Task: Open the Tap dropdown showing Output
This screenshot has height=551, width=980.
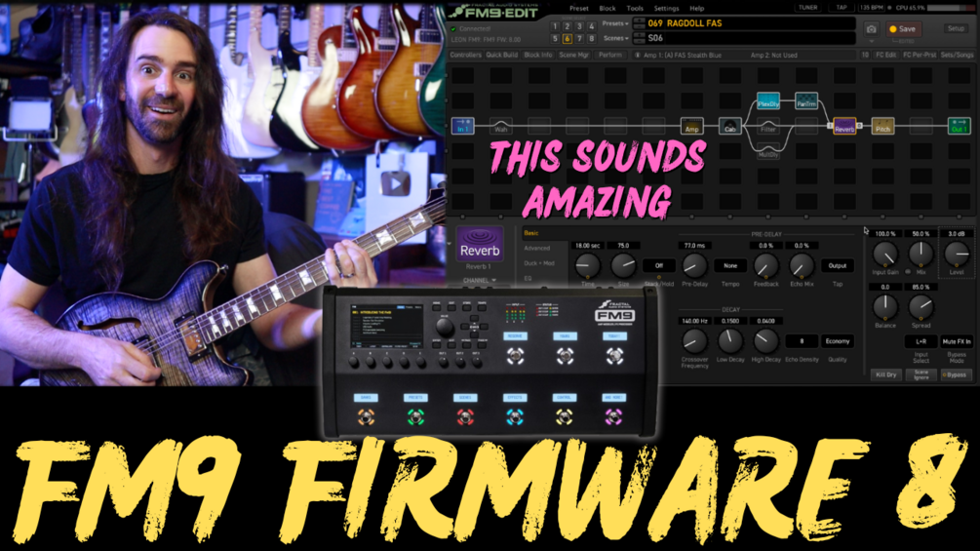Action: (838, 265)
